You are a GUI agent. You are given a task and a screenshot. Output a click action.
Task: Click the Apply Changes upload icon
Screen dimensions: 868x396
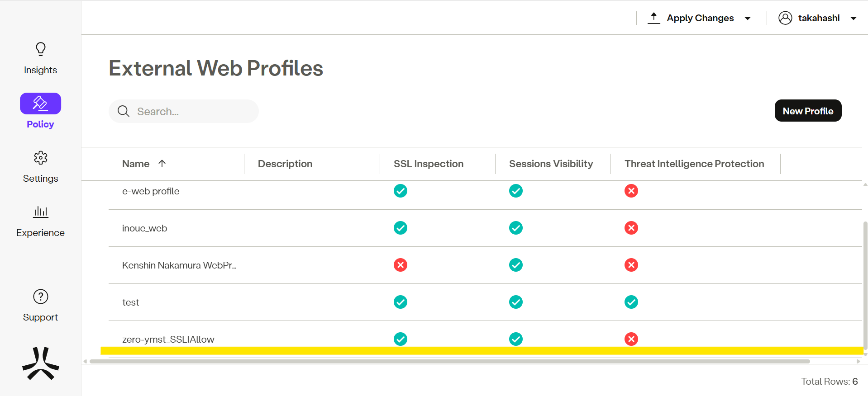pyautogui.click(x=653, y=18)
